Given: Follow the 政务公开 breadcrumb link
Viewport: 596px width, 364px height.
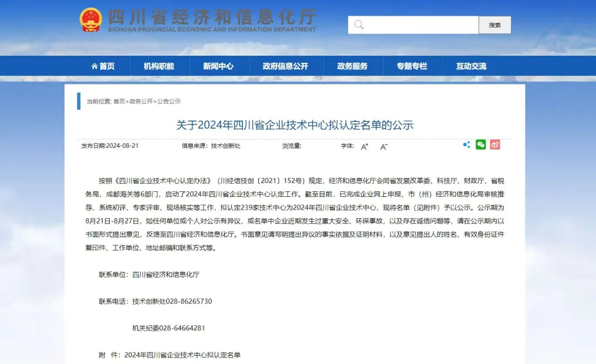Looking at the screenshot, I should (141, 101).
